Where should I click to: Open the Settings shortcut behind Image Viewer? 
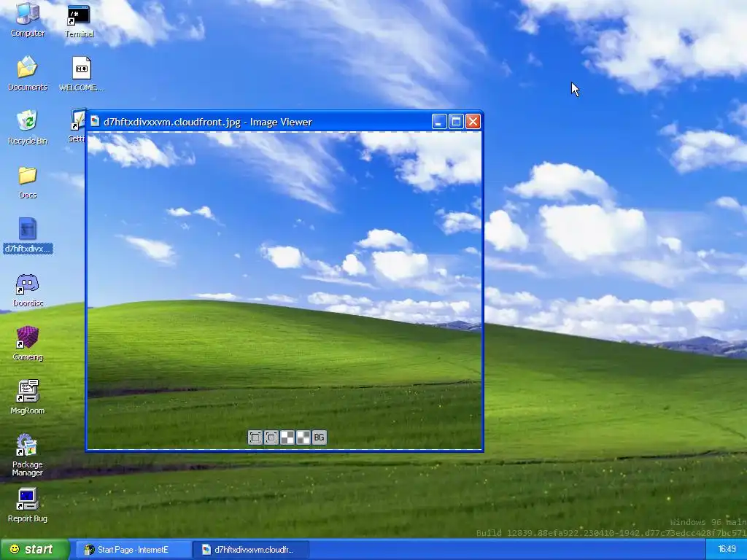(77, 126)
